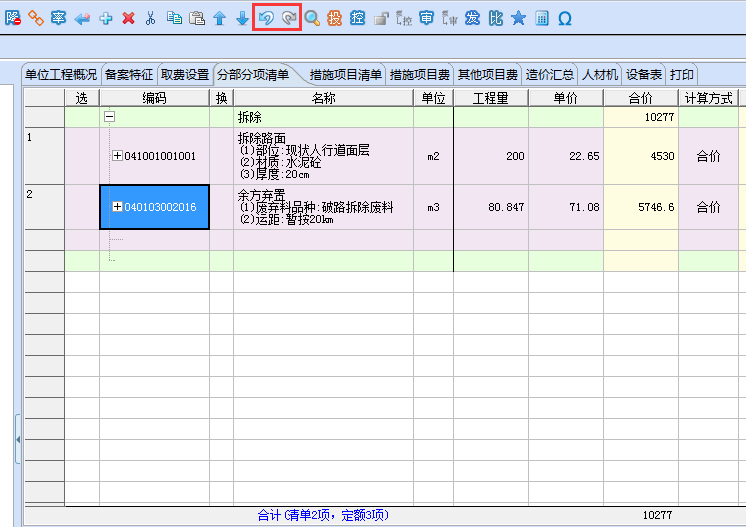Move row down with blue down arrow

tap(242, 18)
